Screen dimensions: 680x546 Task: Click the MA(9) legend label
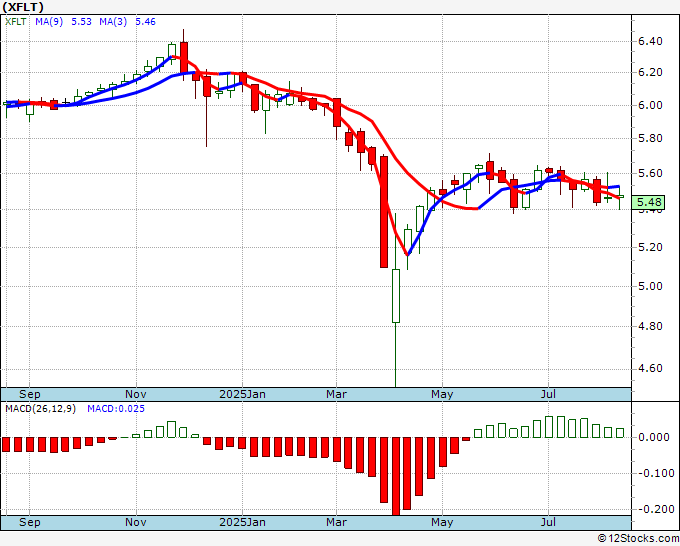click(x=49, y=22)
